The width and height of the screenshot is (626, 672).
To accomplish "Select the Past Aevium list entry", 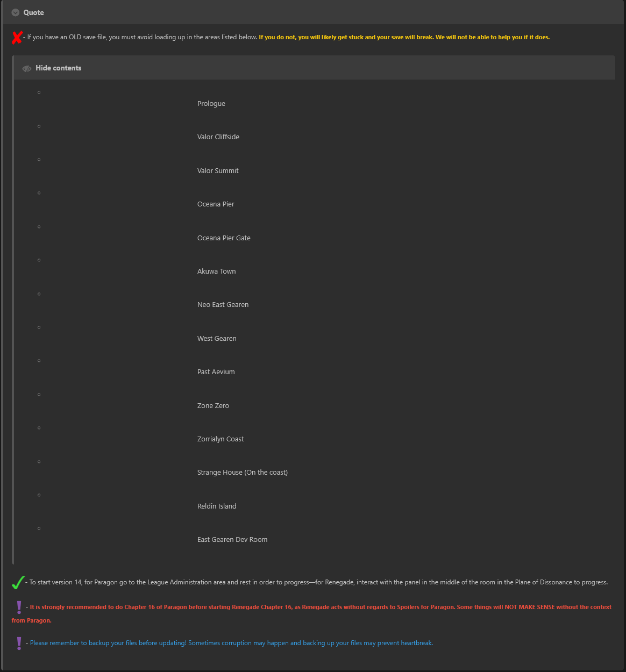I will pos(216,372).
